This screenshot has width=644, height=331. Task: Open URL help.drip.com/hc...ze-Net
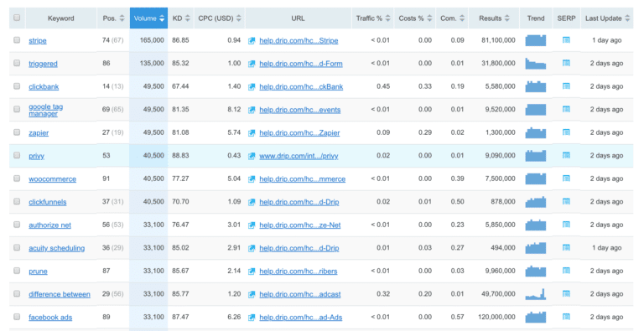click(300, 225)
